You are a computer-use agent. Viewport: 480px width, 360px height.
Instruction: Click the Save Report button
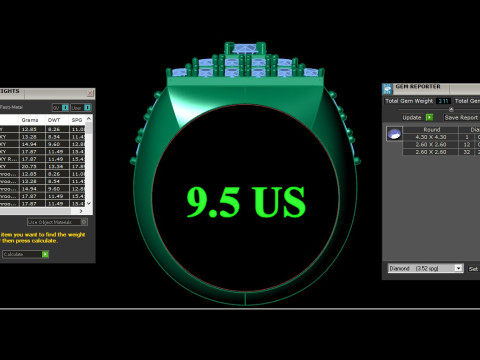461,117
